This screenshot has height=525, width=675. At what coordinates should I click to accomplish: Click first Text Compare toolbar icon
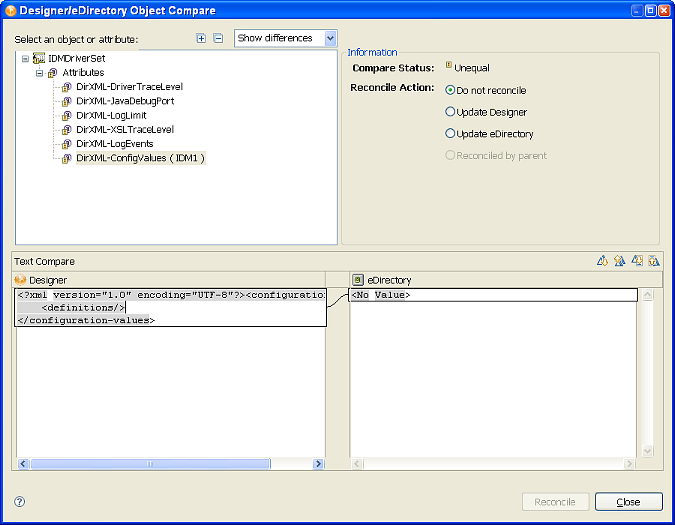point(602,261)
